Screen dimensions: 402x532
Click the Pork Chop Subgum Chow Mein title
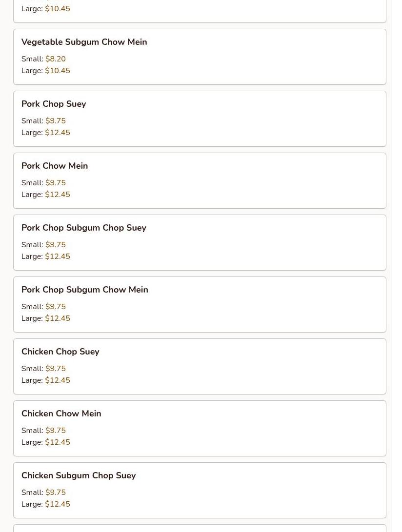84,290
